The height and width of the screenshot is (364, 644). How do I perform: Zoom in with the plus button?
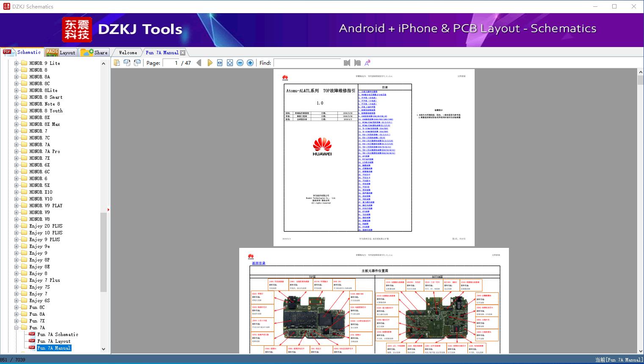pos(250,63)
